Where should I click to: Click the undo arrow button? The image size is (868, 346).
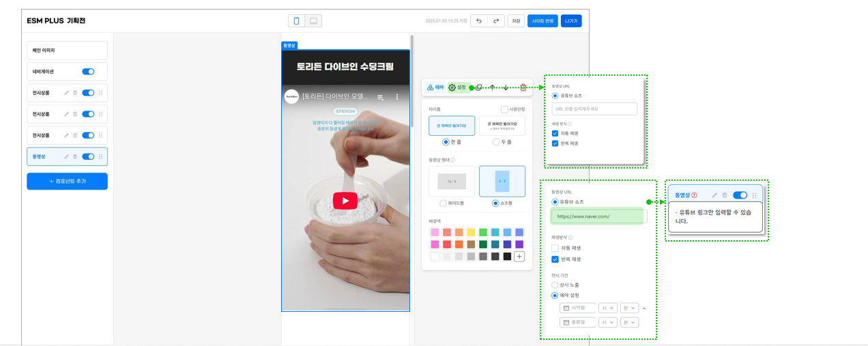[479, 21]
